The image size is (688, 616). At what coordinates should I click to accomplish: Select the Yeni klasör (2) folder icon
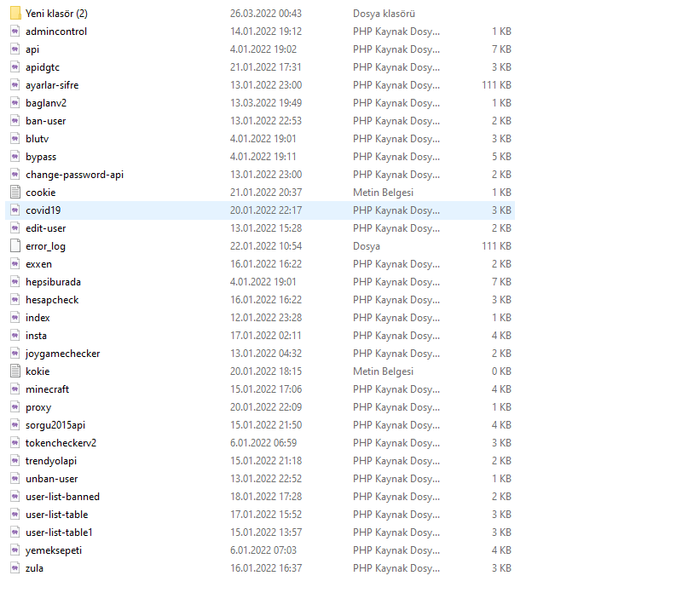pyautogui.click(x=15, y=13)
